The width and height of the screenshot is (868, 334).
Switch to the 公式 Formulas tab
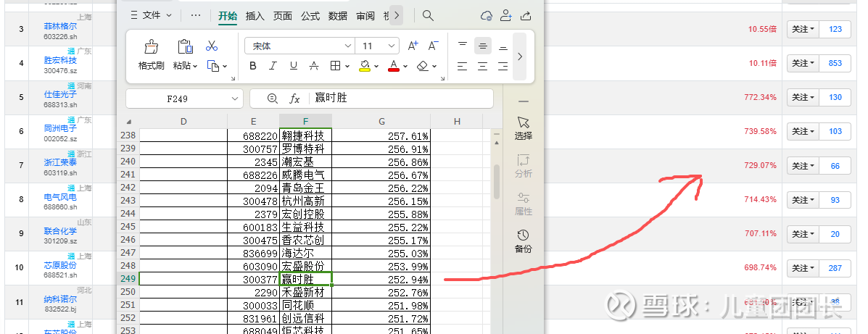[310, 16]
